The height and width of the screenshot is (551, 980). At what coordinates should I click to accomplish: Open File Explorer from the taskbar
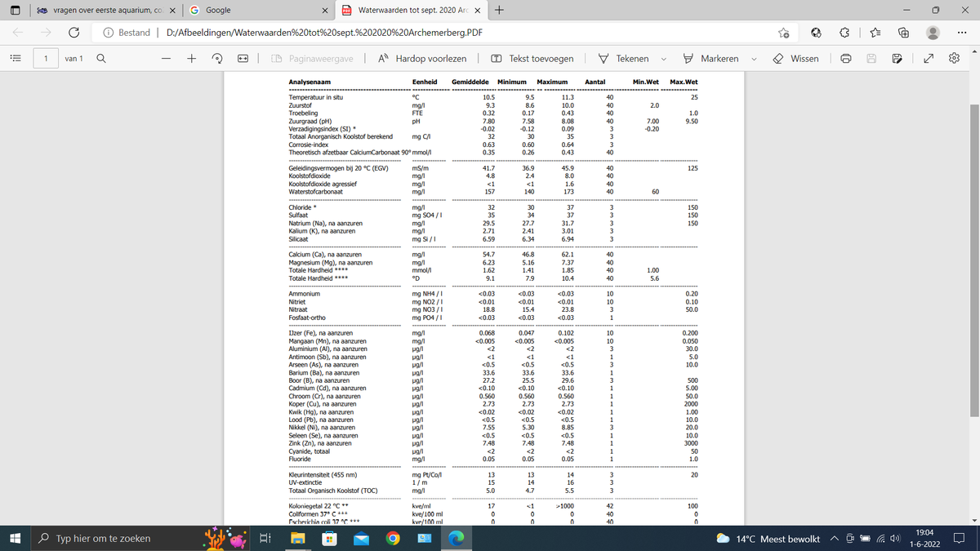point(297,538)
